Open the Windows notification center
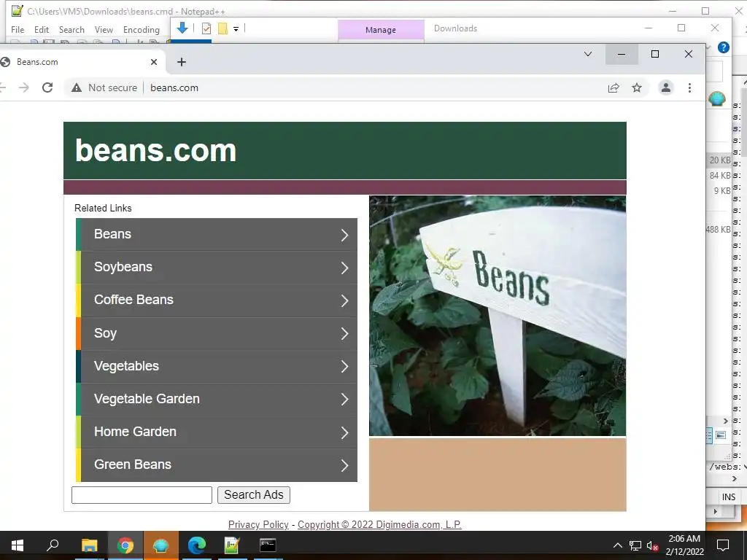The width and height of the screenshot is (747, 560). point(723,545)
